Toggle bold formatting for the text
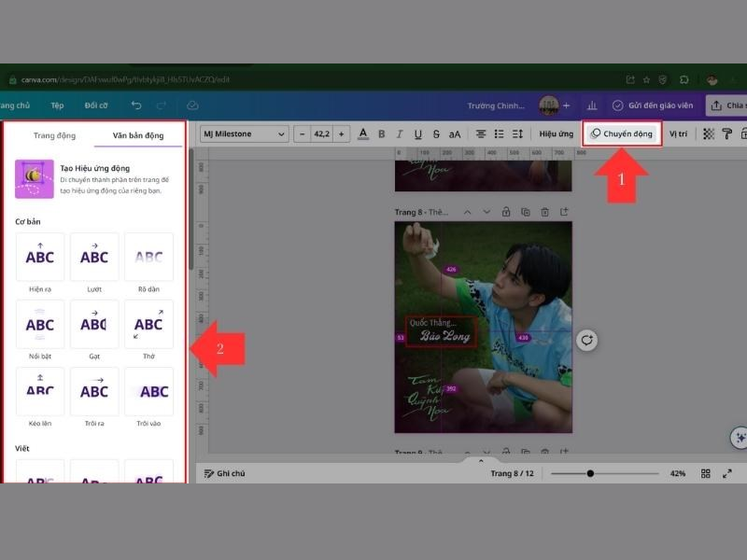 381,133
